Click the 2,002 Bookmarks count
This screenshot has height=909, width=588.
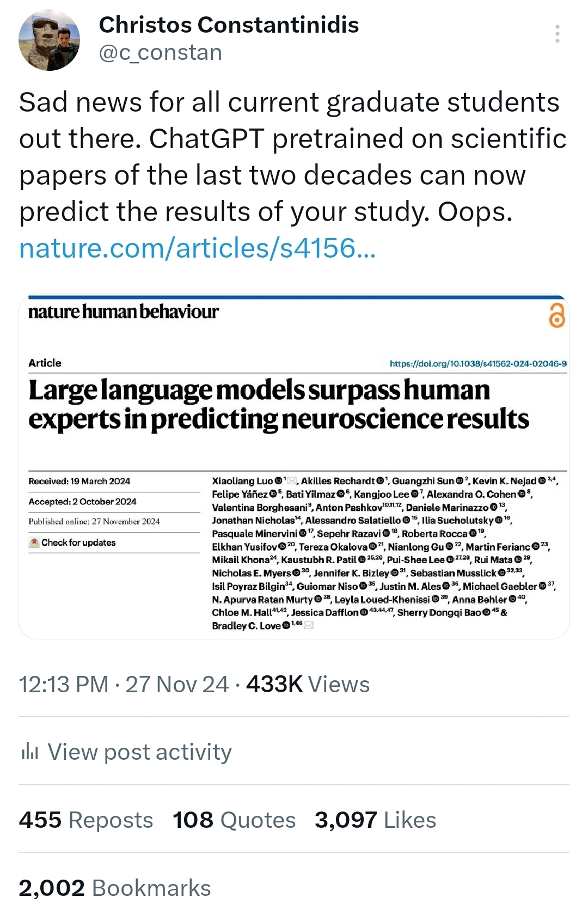tap(115, 888)
